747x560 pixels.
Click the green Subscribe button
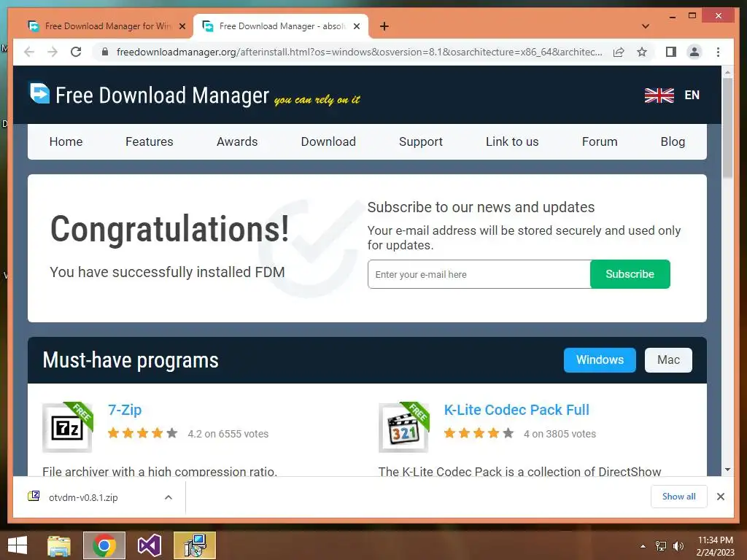[630, 274]
